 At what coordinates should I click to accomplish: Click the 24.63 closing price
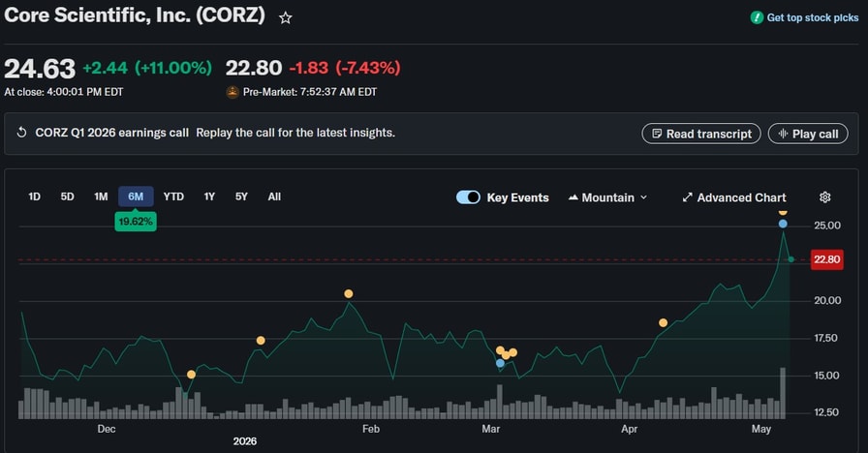(x=40, y=69)
